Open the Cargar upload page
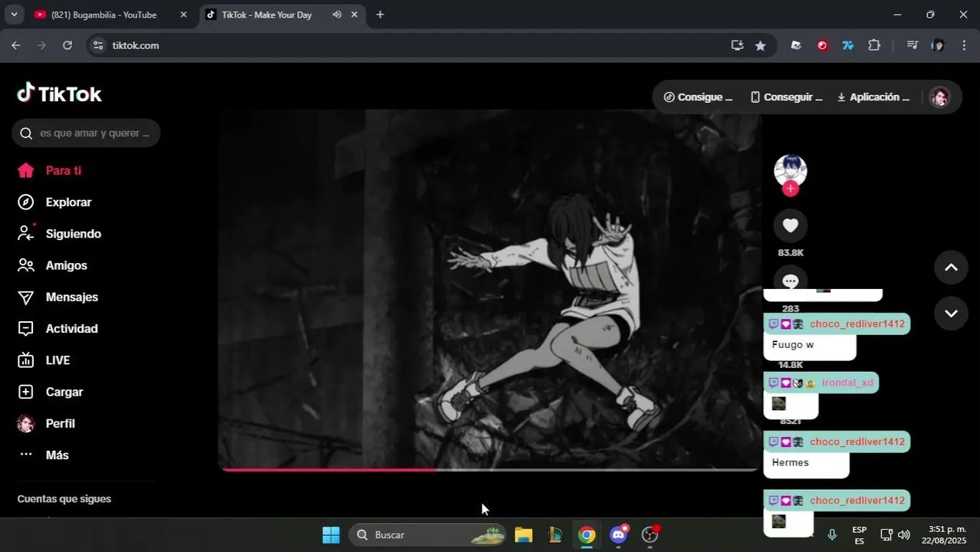This screenshot has width=980, height=552. point(50,392)
